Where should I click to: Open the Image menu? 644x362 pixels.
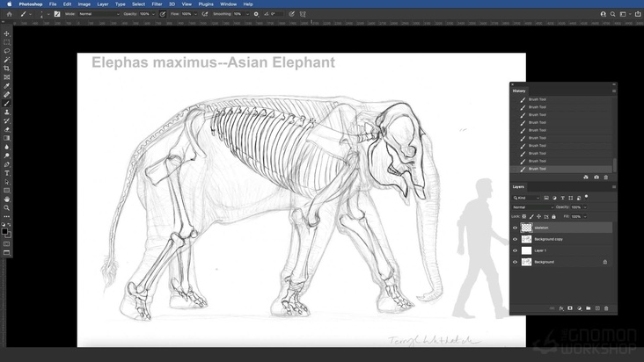84,4
